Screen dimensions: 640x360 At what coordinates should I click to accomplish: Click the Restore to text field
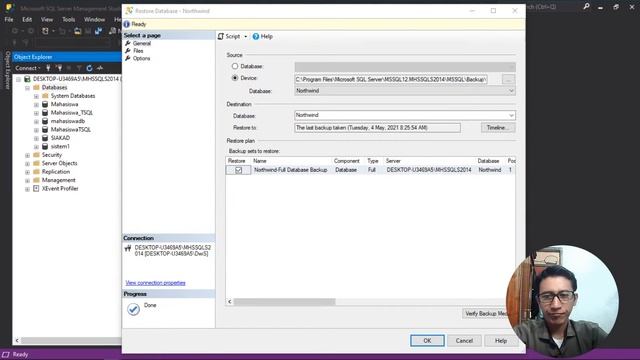(377, 128)
